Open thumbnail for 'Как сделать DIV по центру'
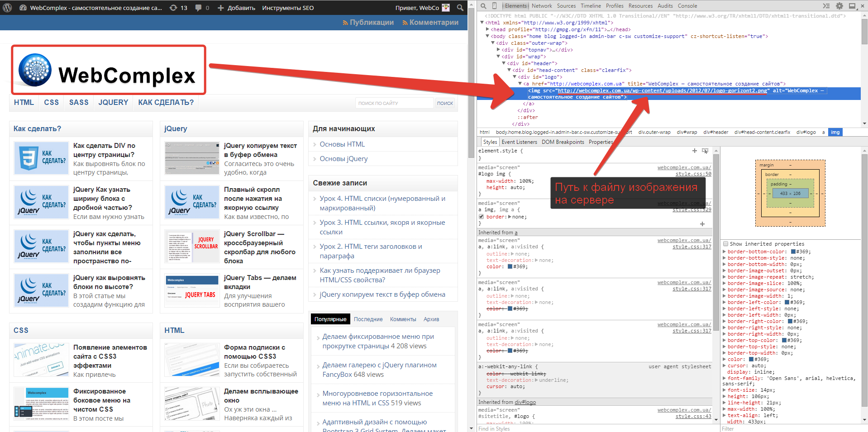The width and height of the screenshot is (868, 432). pyautogui.click(x=41, y=158)
